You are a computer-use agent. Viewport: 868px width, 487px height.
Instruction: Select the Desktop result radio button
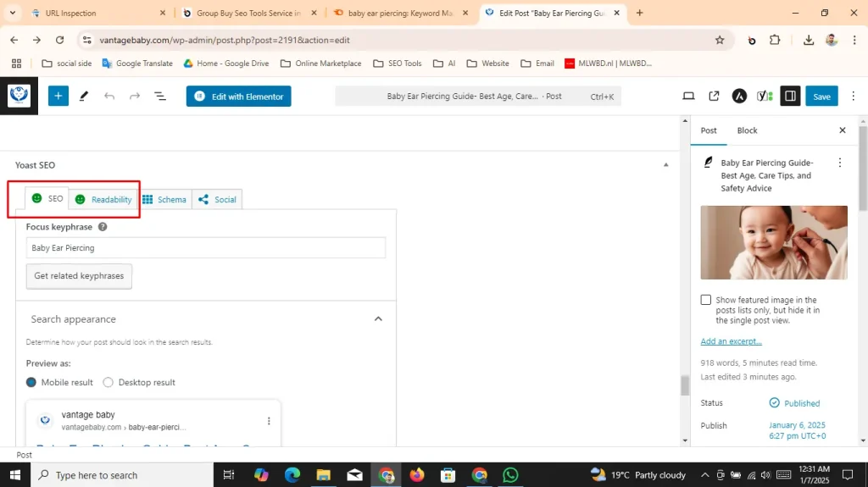(x=108, y=382)
